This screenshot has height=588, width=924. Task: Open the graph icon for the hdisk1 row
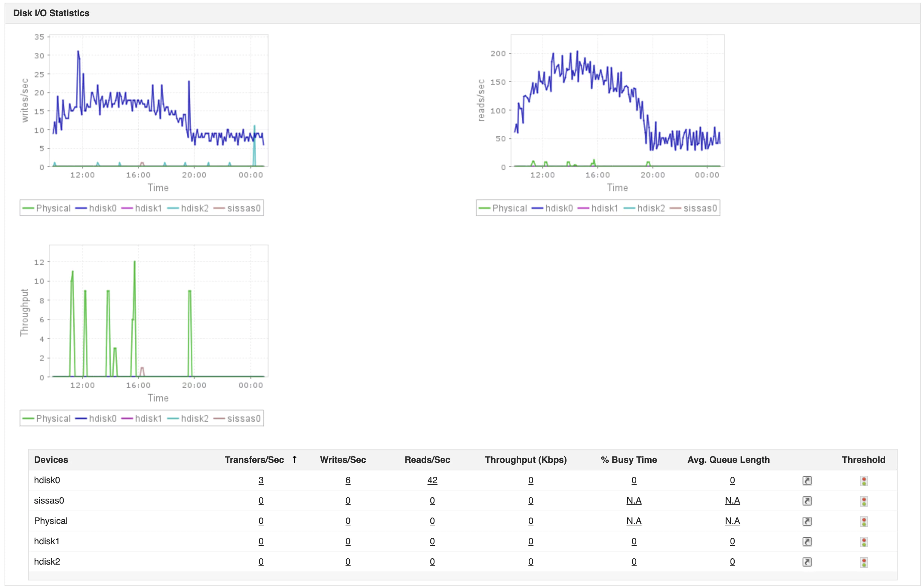pyautogui.click(x=807, y=542)
